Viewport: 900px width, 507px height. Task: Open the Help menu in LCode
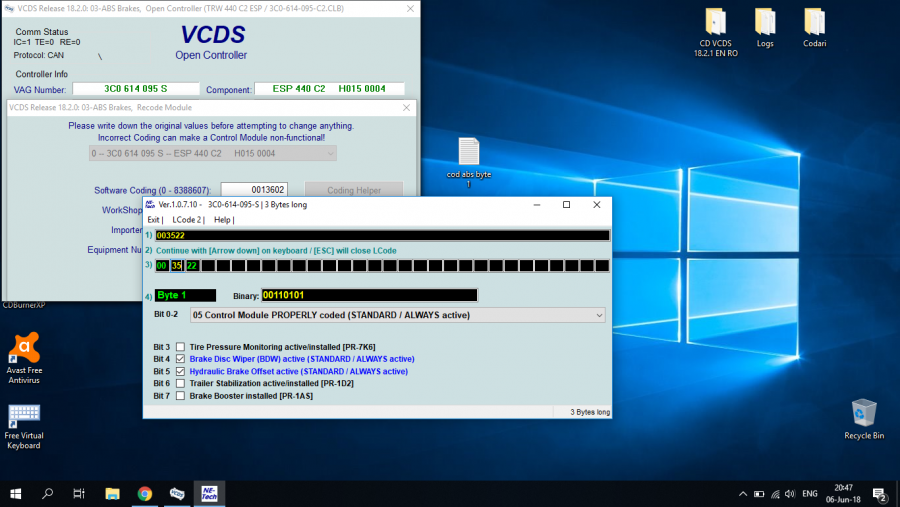click(223, 219)
